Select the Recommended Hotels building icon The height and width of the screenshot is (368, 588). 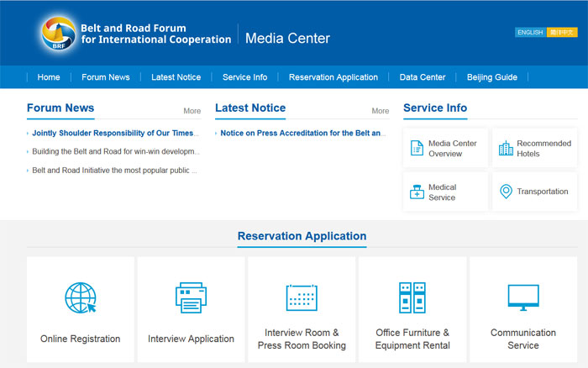pyautogui.click(x=506, y=149)
